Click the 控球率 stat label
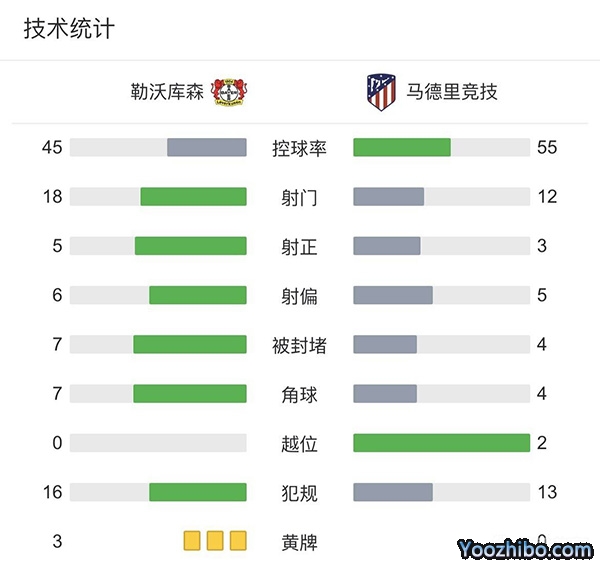 [299, 148]
